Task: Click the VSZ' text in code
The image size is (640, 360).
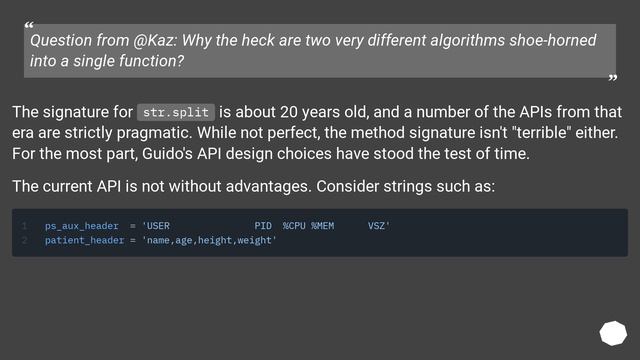Action: [379, 226]
